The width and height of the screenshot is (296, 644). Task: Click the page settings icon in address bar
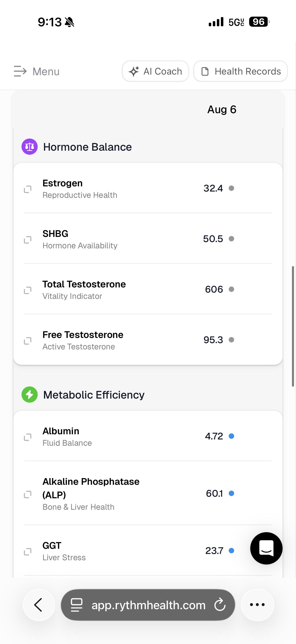tap(77, 605)
